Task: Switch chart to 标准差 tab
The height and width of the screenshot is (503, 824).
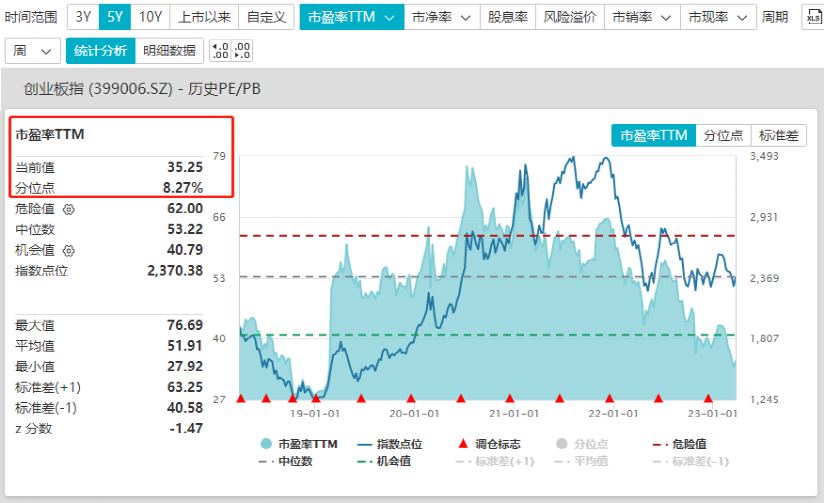Action: 778,136
